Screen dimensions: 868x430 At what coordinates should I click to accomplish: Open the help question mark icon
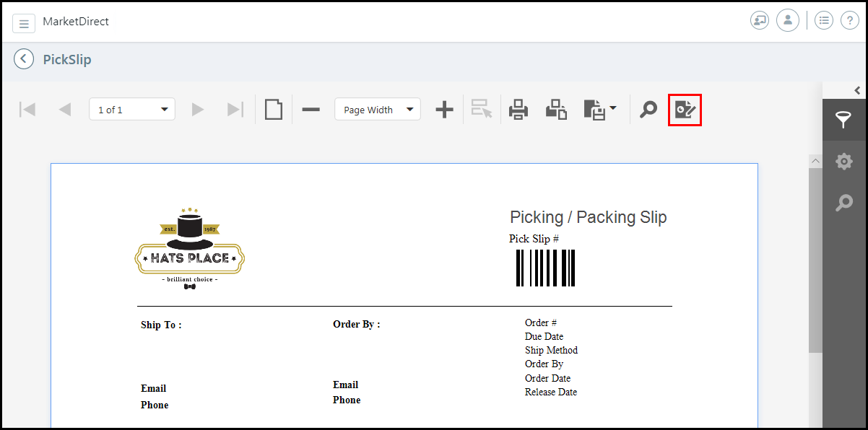point(849,21)
